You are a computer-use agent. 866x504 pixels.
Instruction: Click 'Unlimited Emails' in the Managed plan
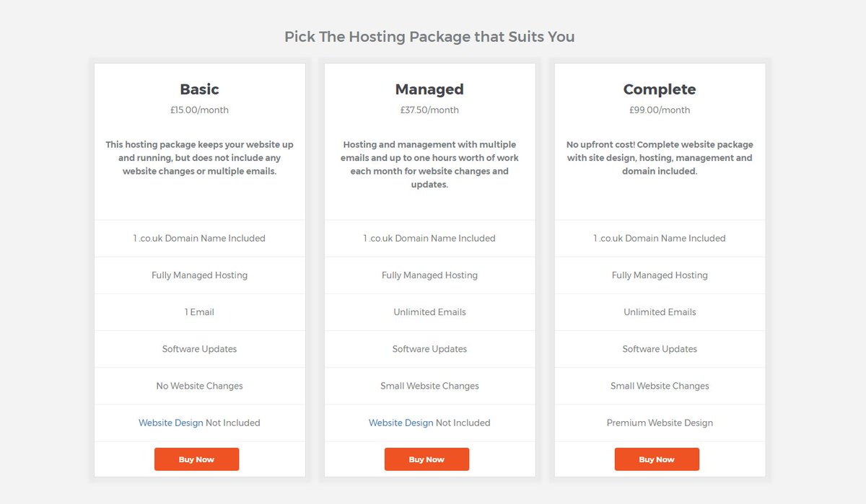pos(429,312)
